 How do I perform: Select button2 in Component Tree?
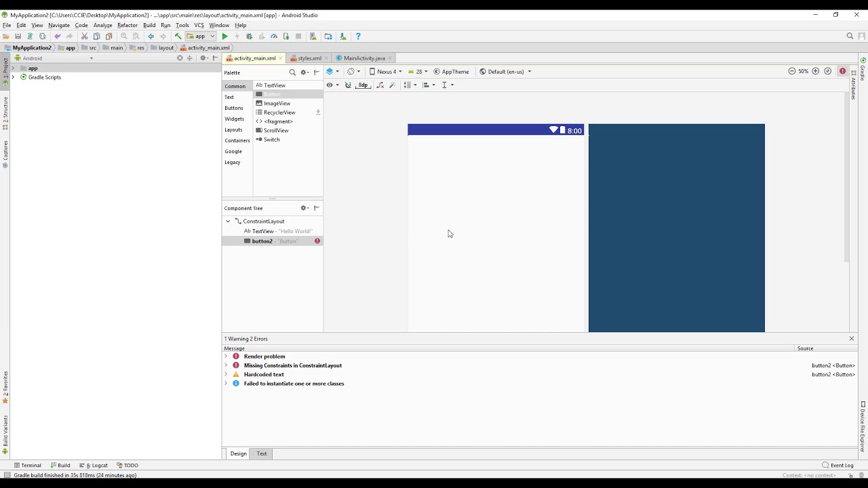pyautogui.click(x=273, y=241)
